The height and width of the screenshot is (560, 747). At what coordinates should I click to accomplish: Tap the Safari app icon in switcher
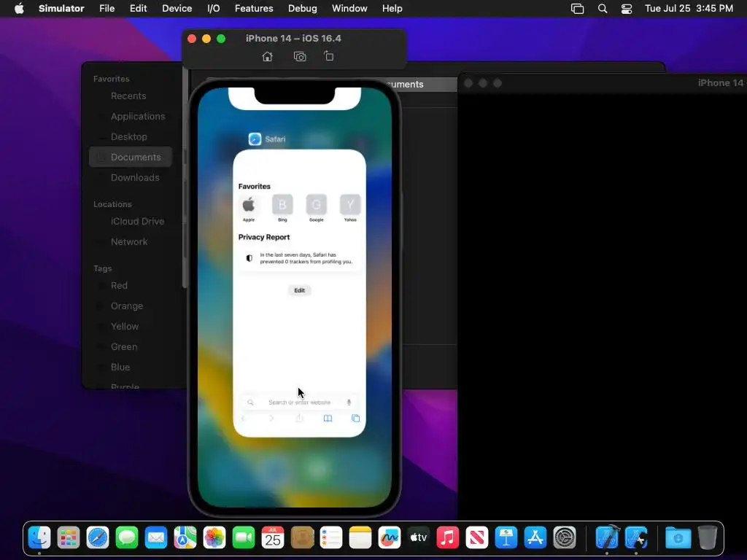pyautogui.click(x=255, y=139)
